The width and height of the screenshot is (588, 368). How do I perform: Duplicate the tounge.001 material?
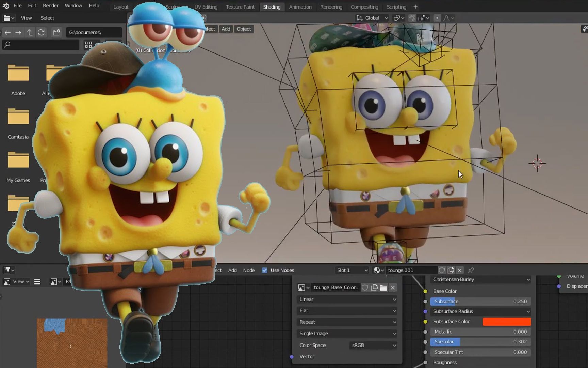tap(451, 270)
